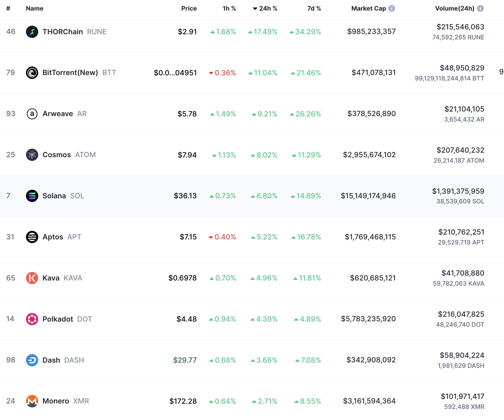Select the Cosmos atom logo icon
Viewport: 504px width, 420px height.
click(32, 155)
